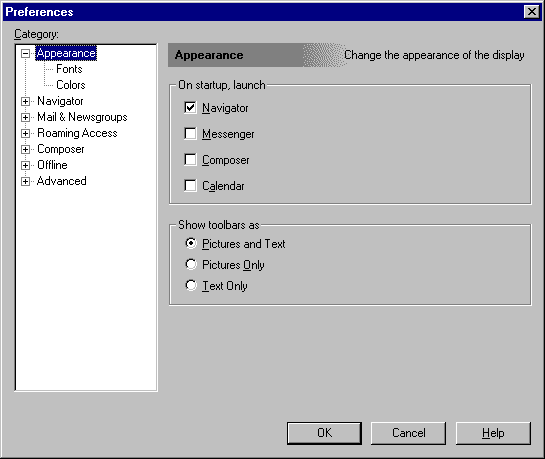This screenshot has height=459, width=545.
Task: Tick the Calendar startup checkbox
Action: point(190,186)
